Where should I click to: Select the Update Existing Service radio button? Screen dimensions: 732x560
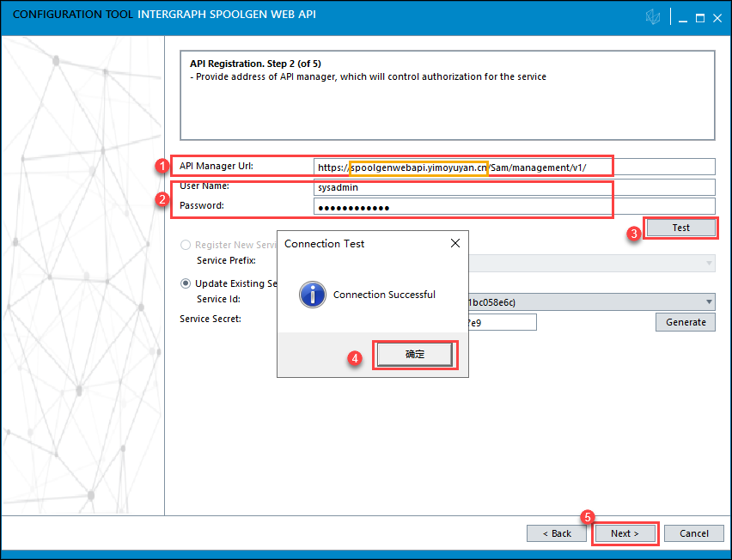pos(186,283)
